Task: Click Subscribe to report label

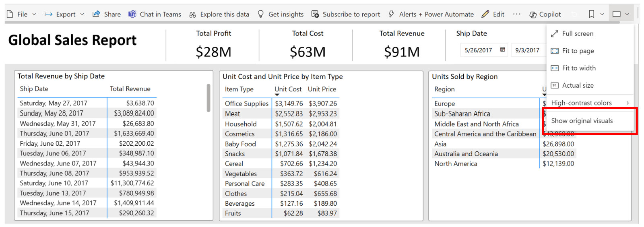Action: click(x=351, y=14)
